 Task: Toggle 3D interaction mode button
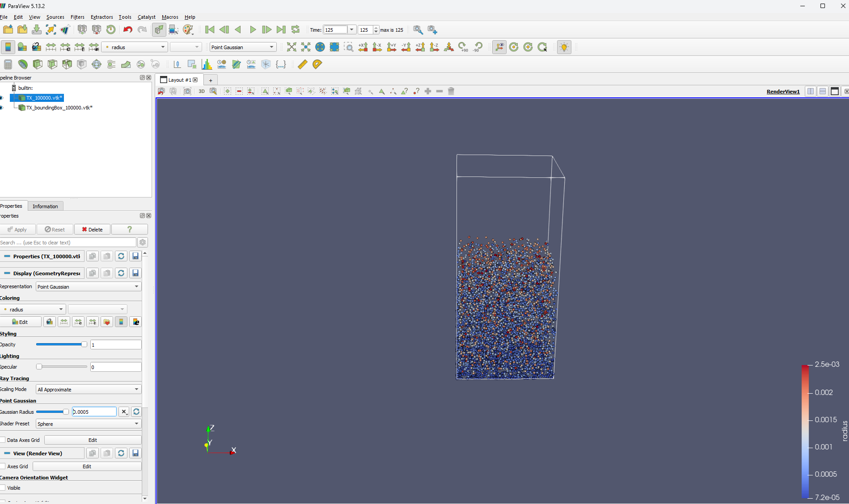[x=202, y=91]
